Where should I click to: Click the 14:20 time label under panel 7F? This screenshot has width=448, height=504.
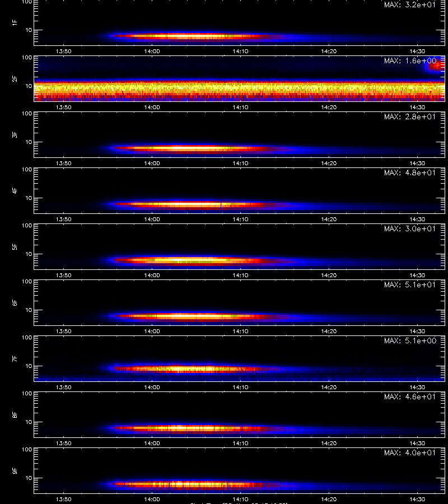pyautogui.click(x=329, y=388)
